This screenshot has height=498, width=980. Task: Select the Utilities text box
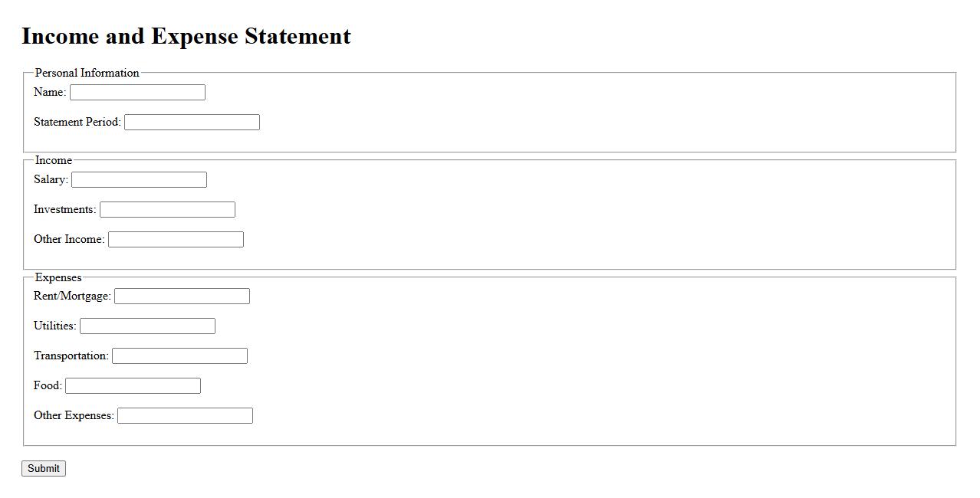(147, 326)
